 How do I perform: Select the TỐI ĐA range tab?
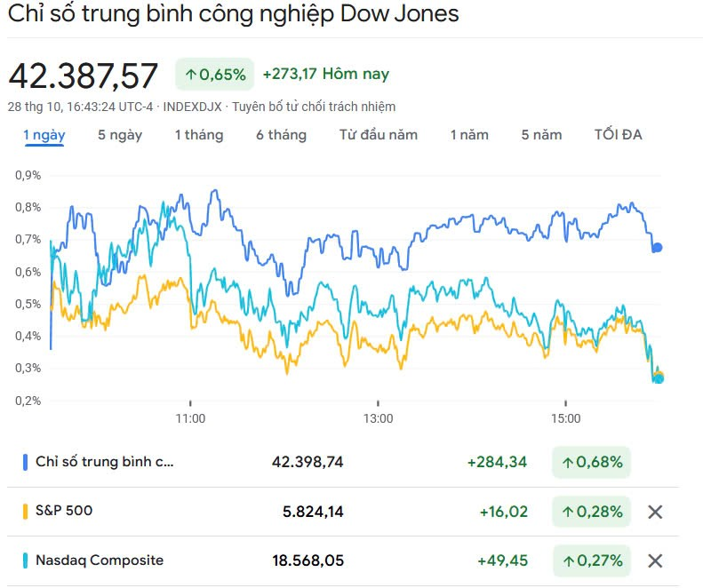tap(619, 135)
